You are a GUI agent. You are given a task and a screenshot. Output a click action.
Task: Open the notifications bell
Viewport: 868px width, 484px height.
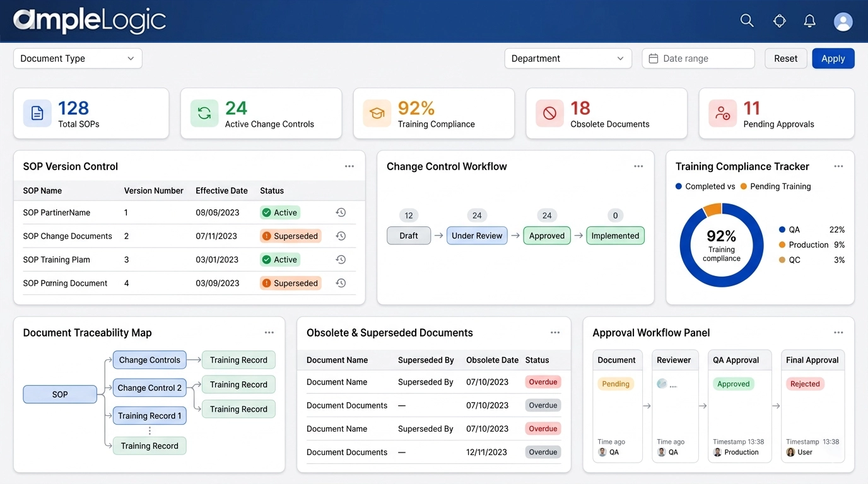click(x=810, y=21)
